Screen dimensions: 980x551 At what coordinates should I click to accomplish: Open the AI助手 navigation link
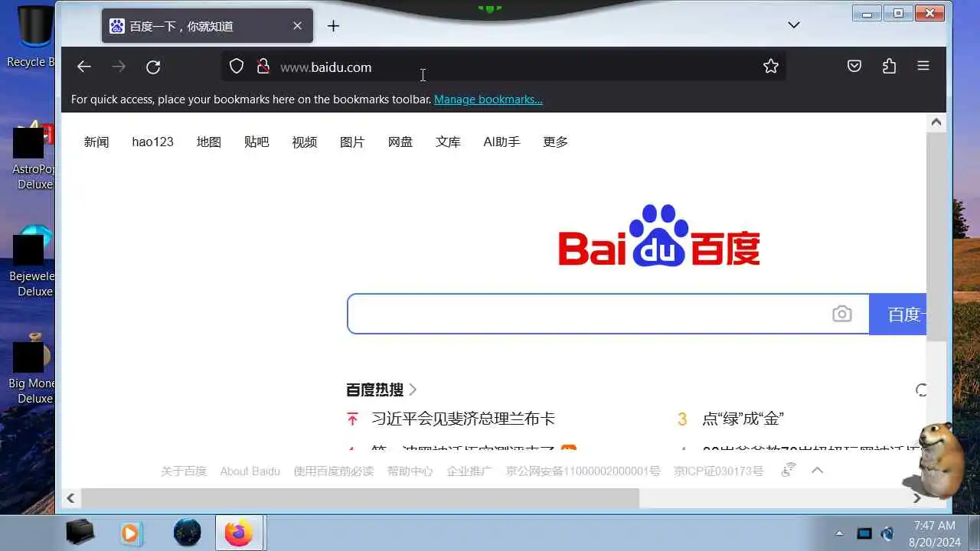pyautogui.click(x=501, y=142)
